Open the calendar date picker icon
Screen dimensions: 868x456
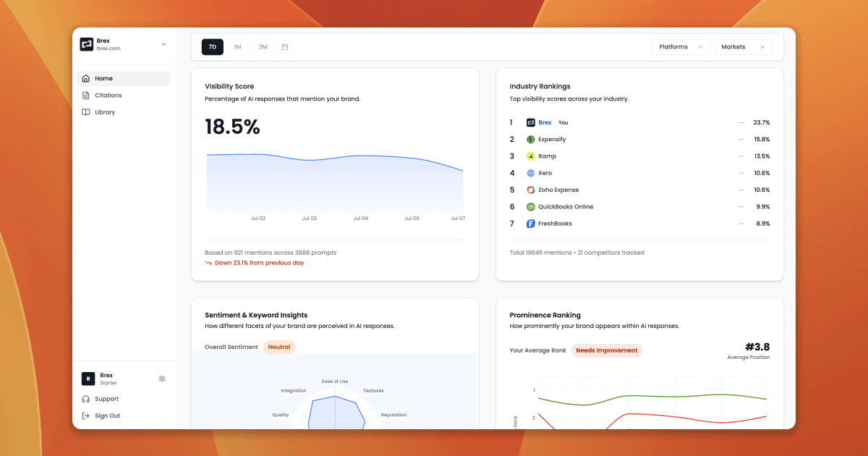(x=285, y=47)
